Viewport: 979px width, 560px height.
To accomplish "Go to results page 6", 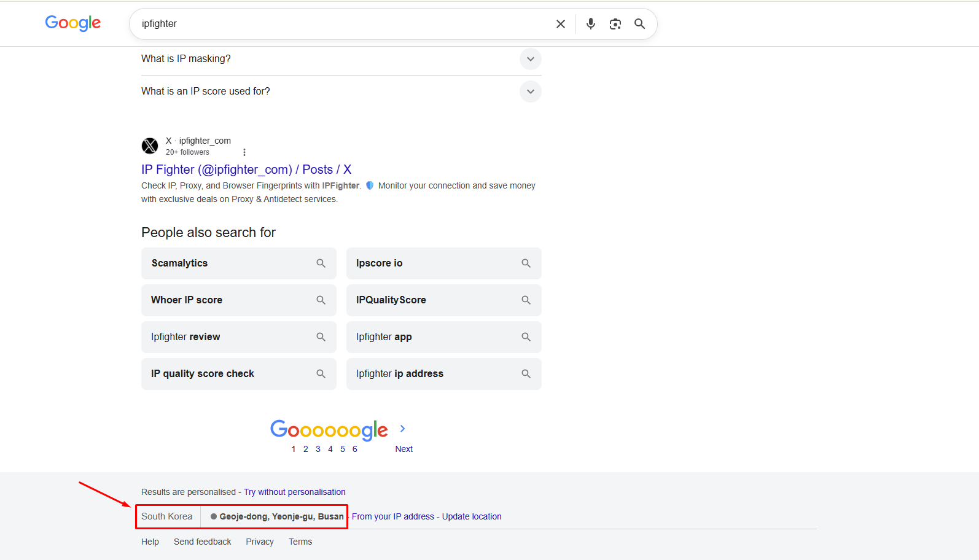I will pyautogui.click(x=355, y=449).
